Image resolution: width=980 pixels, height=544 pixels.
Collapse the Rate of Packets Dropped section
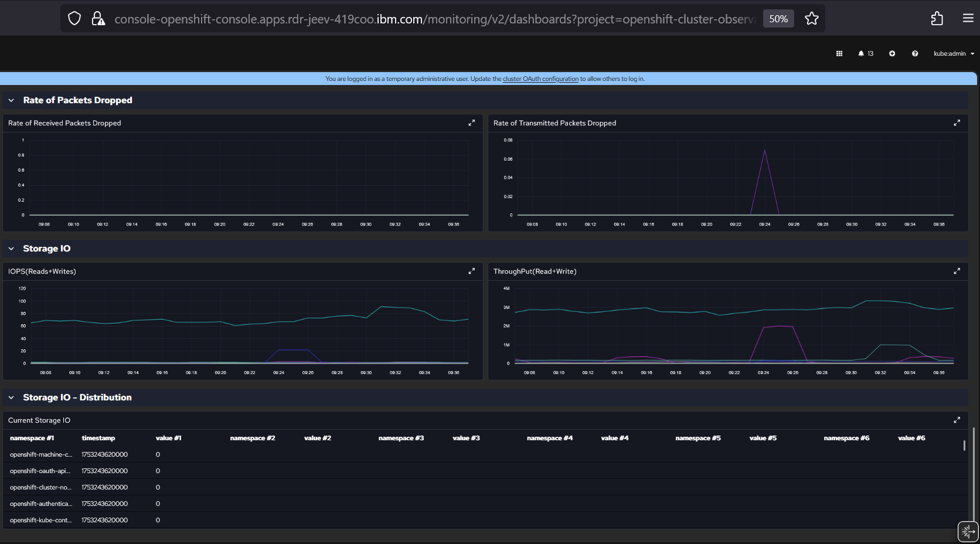tap(11, 100)
